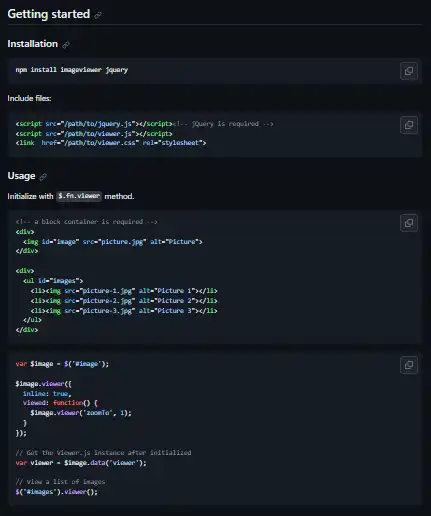Click the viewer.js script tag line

(94, 134)
